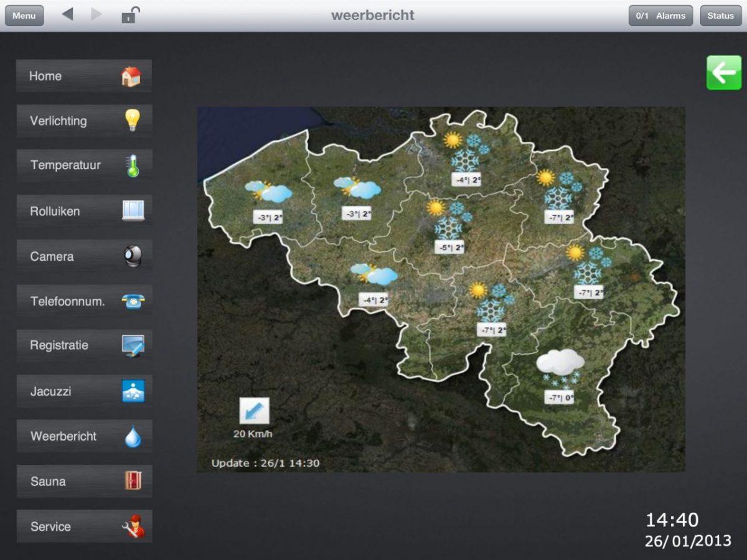Click the Jacuzzi icon
Screen dimensions: 747x560
[133, 391]
